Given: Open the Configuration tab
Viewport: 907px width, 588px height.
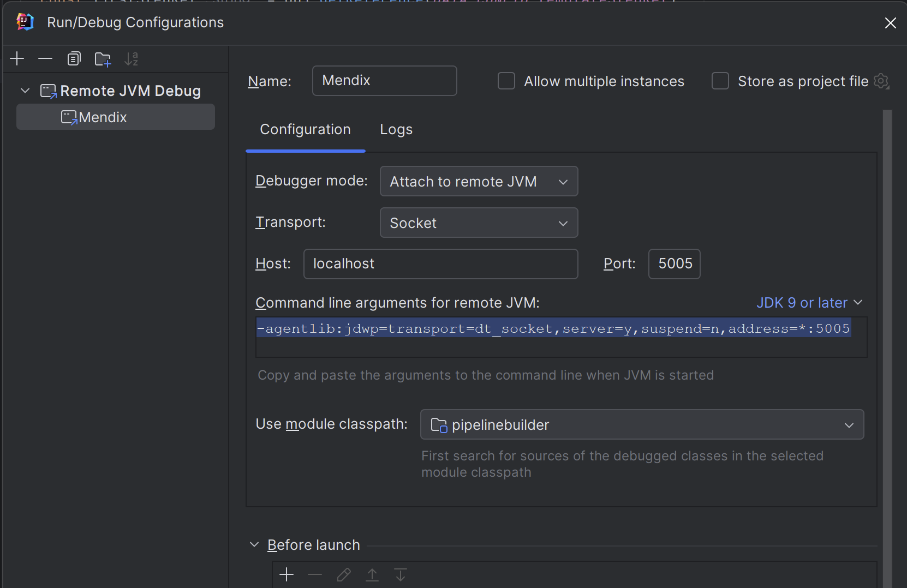Looking at the screenshot, I should coord(305,129).
